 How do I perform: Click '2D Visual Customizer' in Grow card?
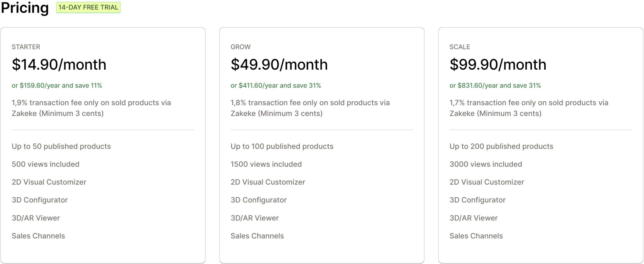click(x=268, y=182)
